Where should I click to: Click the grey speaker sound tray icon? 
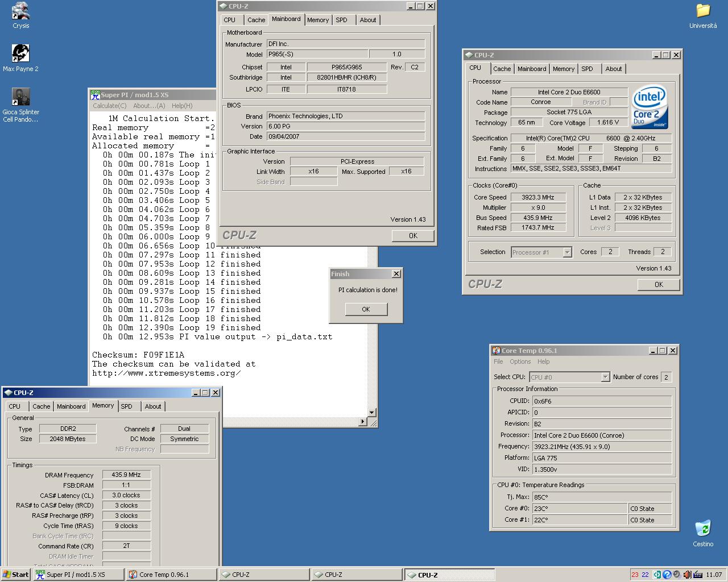click(x=677, y=575)
